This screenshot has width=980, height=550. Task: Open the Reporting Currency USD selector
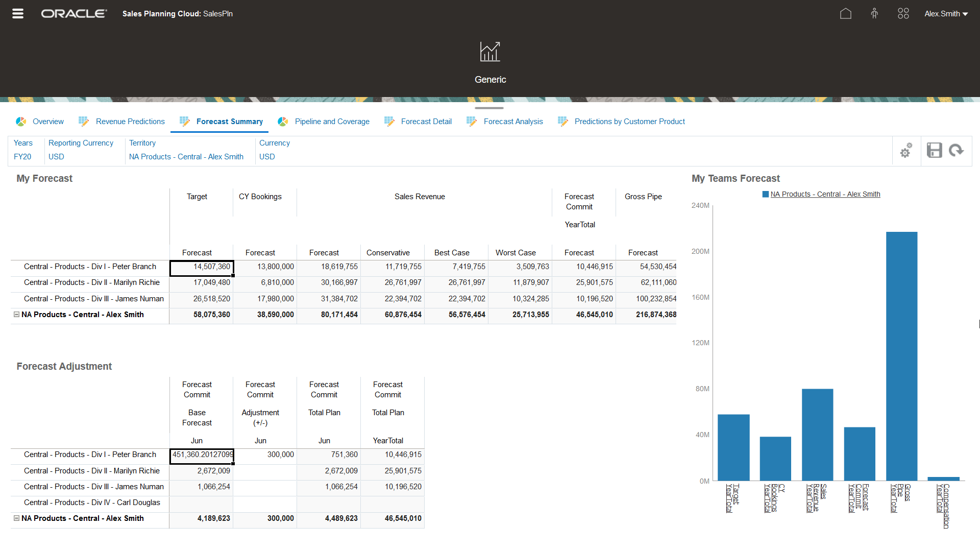tap(56, 157)
